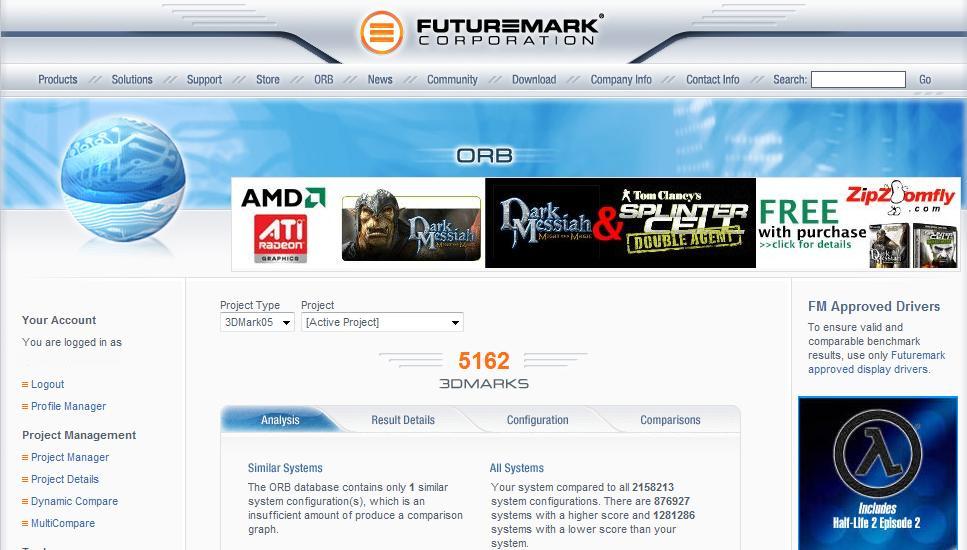Open the Configuration tab
Screen dimensions: 967x550
(x=537, y=420)
